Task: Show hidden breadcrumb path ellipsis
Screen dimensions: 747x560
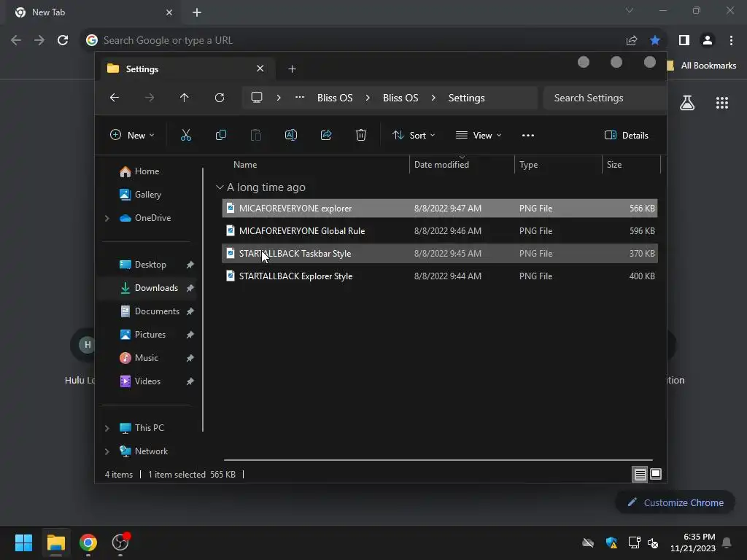Action: [299, 97]
